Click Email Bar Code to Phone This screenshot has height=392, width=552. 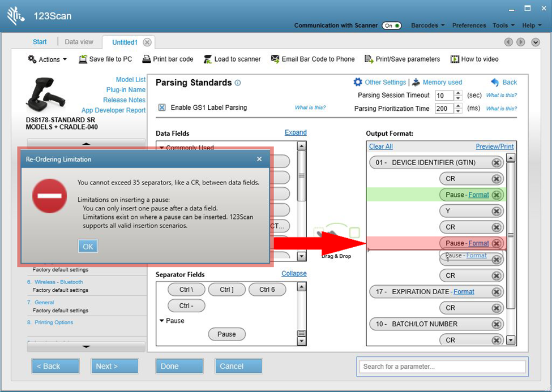tap(313, 59)
